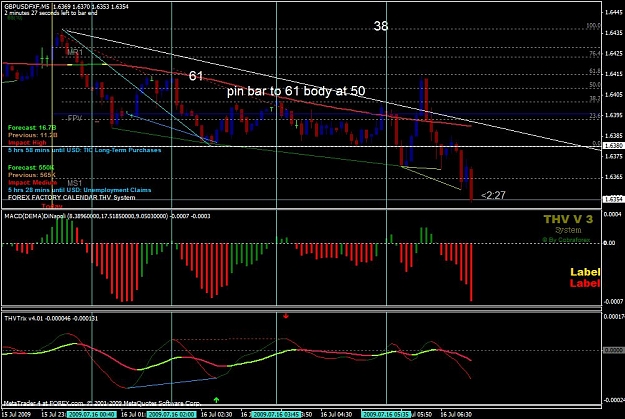
Task: Click the 'pin bar to 61 body at 50' note
Action: tap(296, 91)
